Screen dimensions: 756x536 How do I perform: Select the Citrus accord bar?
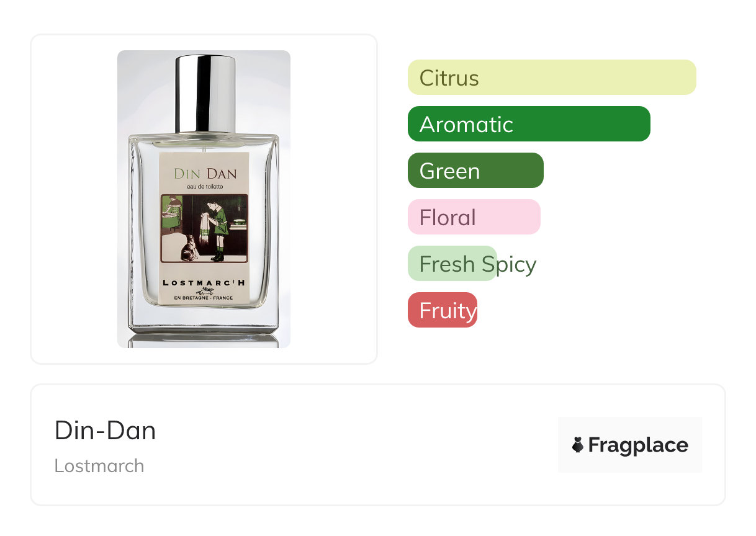coord(552,78)
